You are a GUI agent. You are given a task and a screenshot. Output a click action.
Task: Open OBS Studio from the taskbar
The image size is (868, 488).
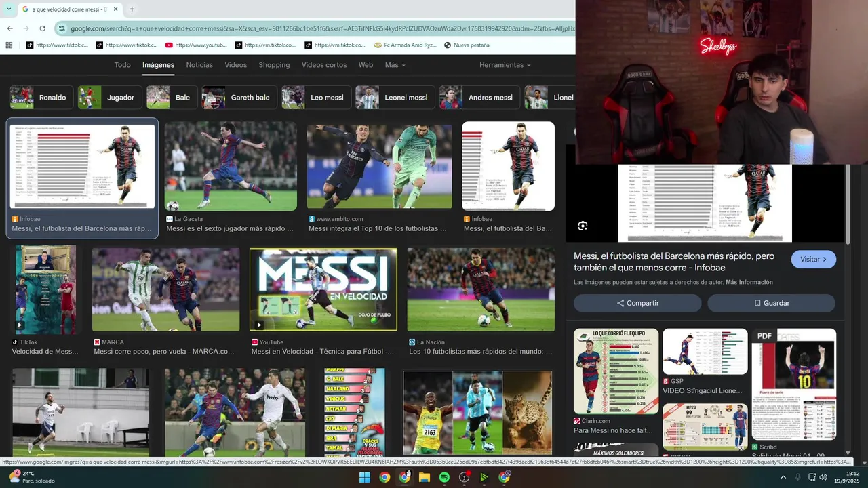tap(465, 477)
